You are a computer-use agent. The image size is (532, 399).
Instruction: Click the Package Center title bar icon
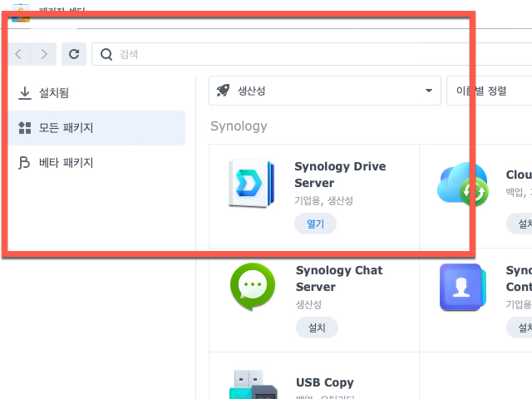coord(21,13)
